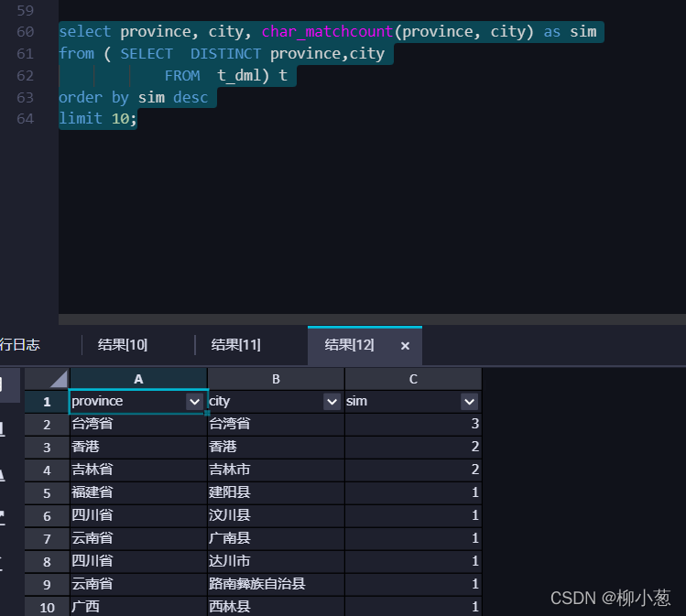The height and width of the screenshot is (616, 686).
Task: Open the 运行日志 log tab
Action: (20, 345)
